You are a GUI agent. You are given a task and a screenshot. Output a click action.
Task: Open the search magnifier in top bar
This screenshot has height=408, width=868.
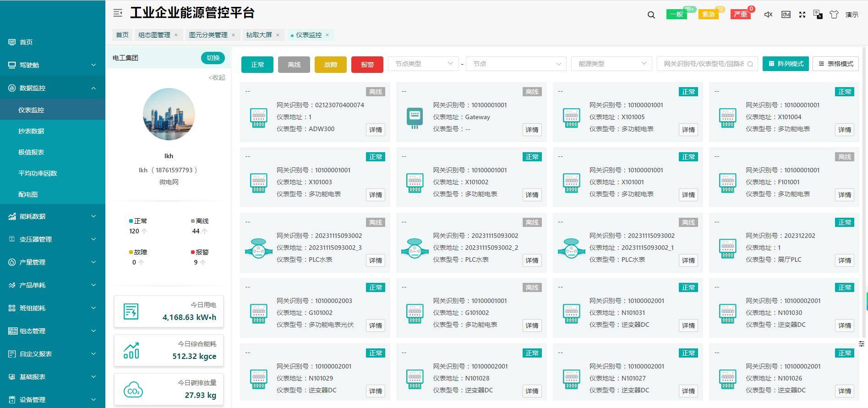(651, 15)
